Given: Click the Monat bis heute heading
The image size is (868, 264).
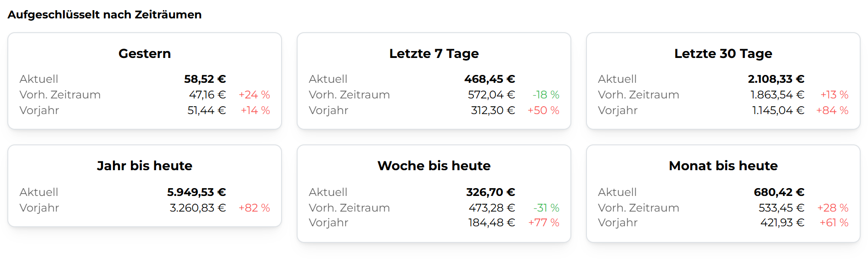Looking at the screenshot, I should (x=723, y=166).
